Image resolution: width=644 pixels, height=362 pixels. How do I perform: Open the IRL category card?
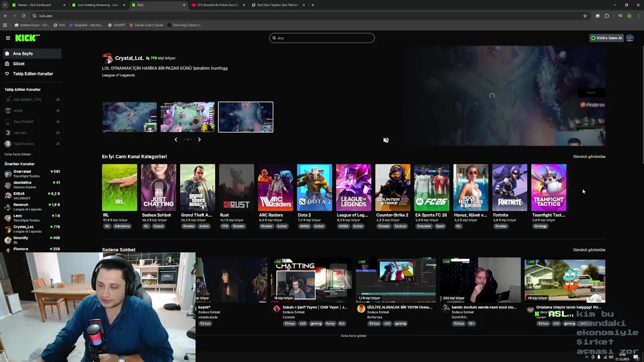119,188
